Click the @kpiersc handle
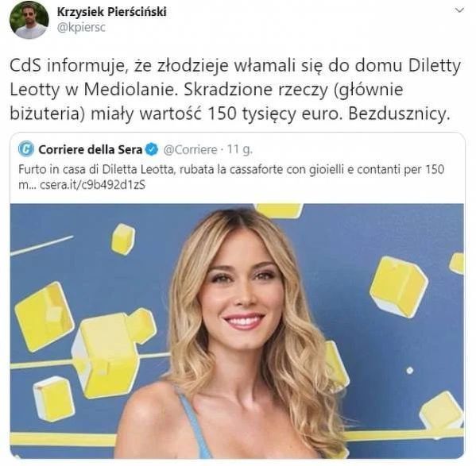The height and width of the screenshot is (466, 476). 81,28
